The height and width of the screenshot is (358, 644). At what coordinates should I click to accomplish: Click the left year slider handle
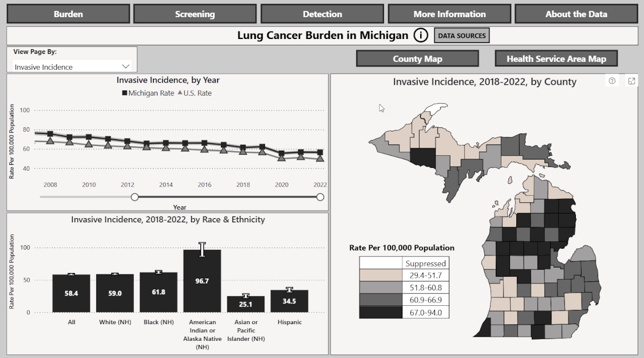click(x=135, y=197)
